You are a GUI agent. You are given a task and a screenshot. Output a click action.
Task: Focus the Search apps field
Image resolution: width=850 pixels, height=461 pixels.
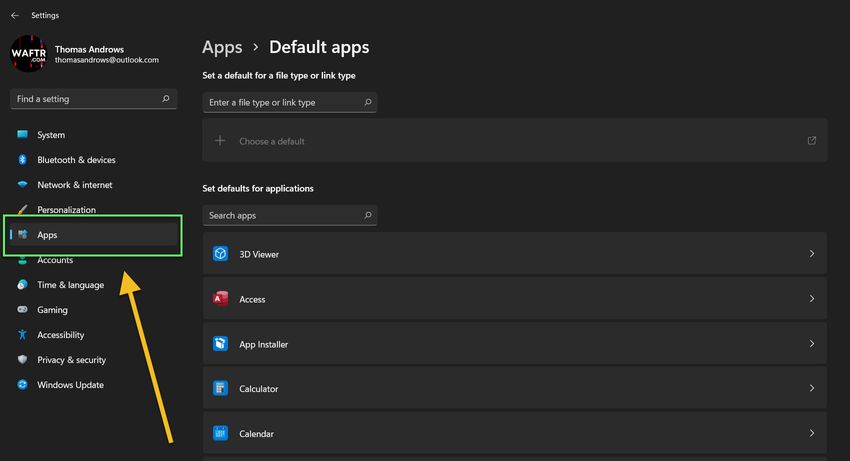(x=289, y=215)
